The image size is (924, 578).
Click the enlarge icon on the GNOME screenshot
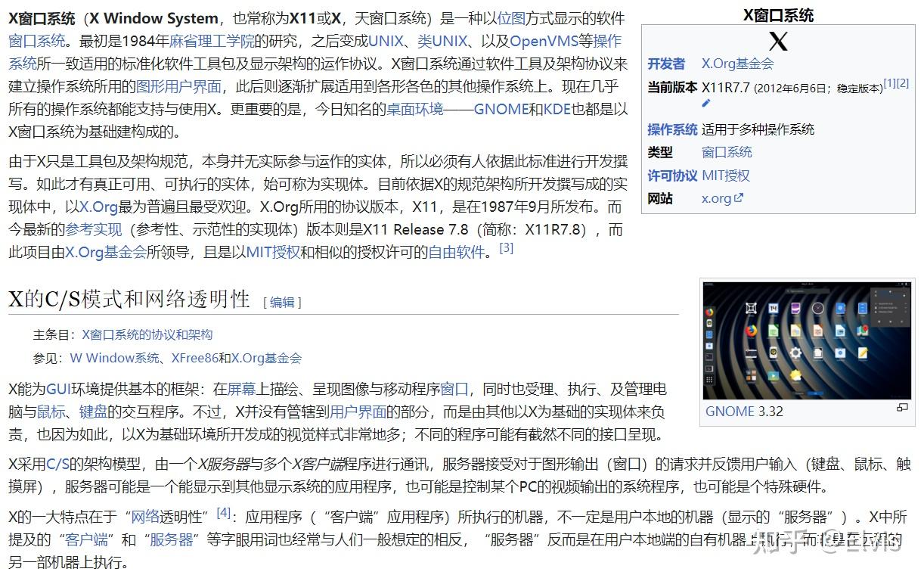(901, 407)
